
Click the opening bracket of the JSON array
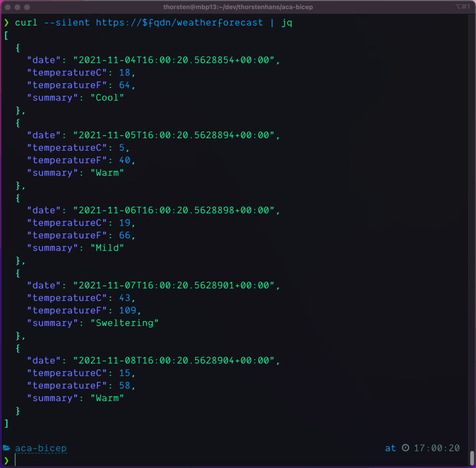[x=6, y=35]
